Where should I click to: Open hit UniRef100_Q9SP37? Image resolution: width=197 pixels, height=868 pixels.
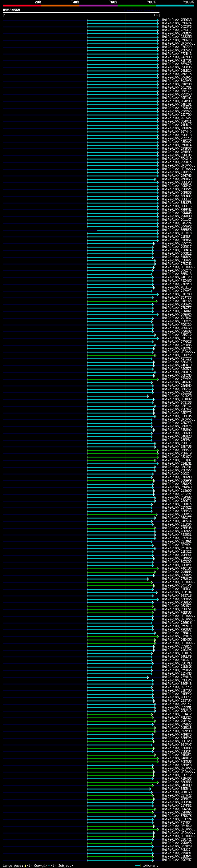click(177, 148)
